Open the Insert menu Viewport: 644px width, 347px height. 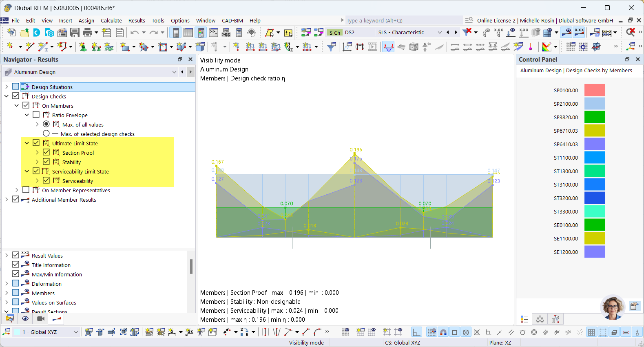coord(65,20)
